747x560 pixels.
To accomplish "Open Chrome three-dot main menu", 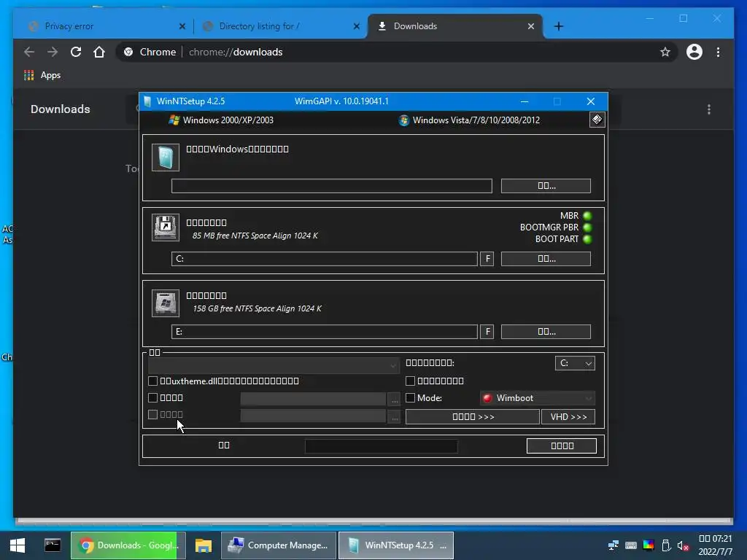I will point(718,52).
